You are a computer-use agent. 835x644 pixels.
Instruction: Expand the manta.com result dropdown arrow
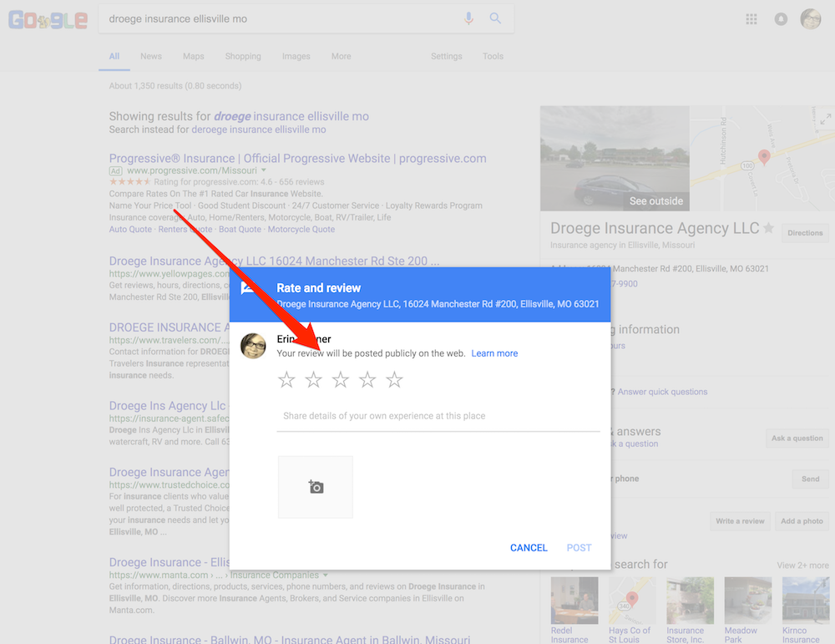coord(326,576)
